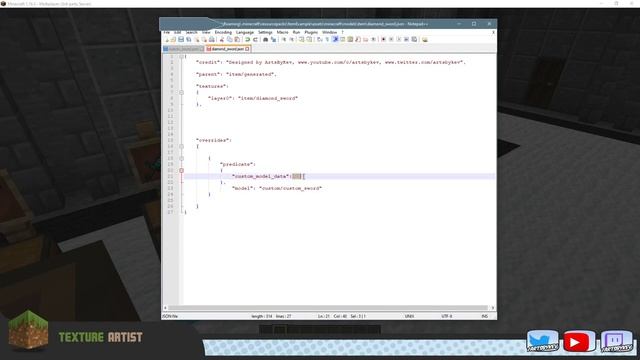The height and width of the screenshot is (360, 640).
Task: Close the diamond_sword.json tab
Action: coord(247,49)
